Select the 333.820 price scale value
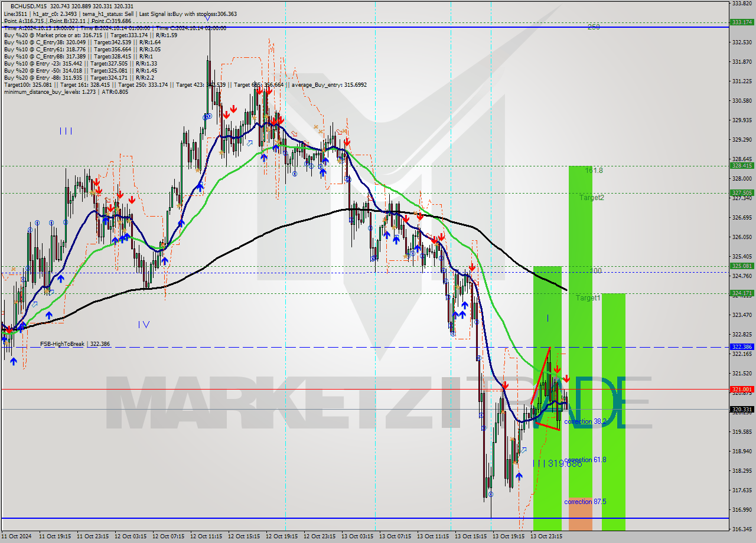The width and height of the screenshot is (756, 543). click(x=742, y=3)
